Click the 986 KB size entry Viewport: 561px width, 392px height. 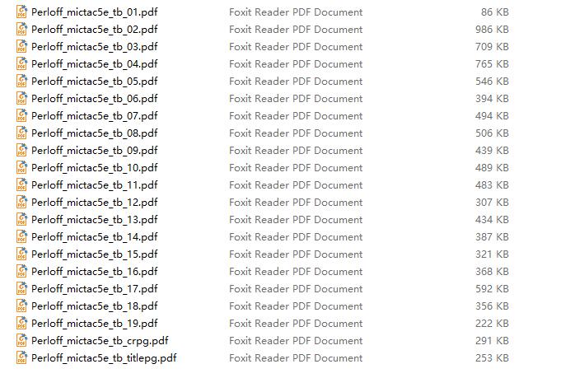click(492, 30)
